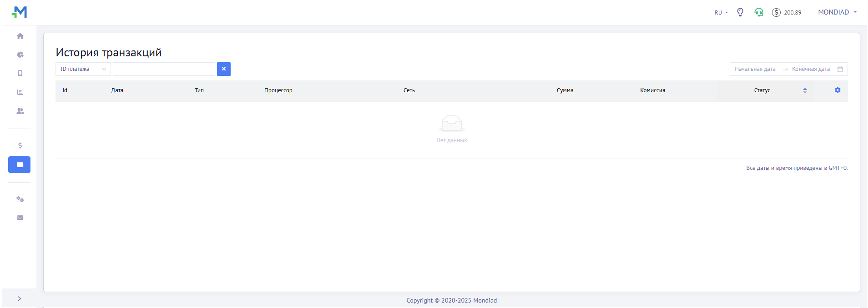Image resolution: width=868 pixels, height=308 pixels.
Task: Clear the search with blue X button
Action: tap(224, 69)
